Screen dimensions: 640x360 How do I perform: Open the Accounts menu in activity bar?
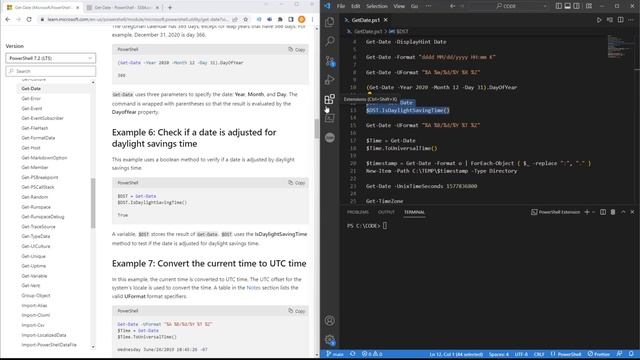(330, 321)
